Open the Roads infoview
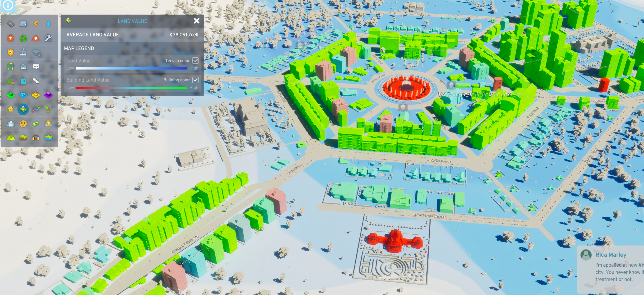Image resolution: width=644 pixels, height=295 pixels. (11, 24)
